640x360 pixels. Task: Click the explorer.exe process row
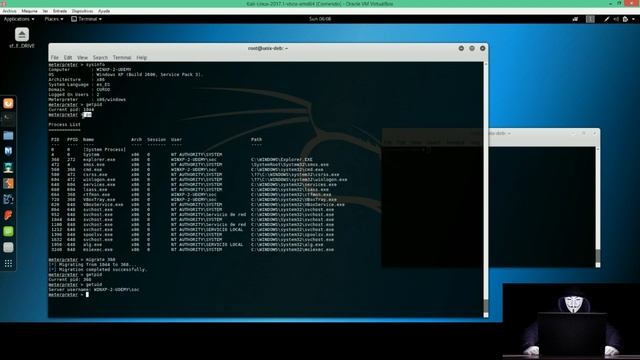(182, 160)
